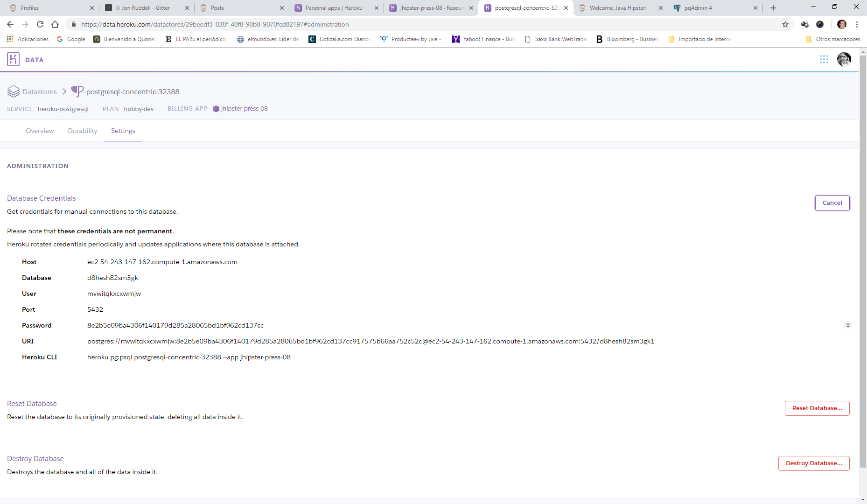Open the Chrome three-dot menu

(857, 24)
